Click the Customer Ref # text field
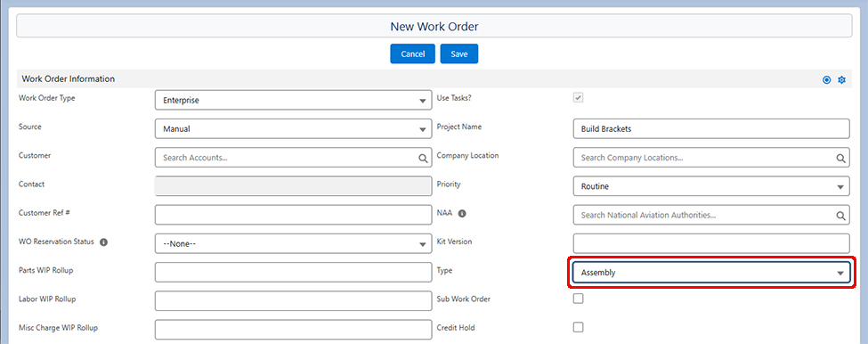The image size is (868, 344). [294, 215]
